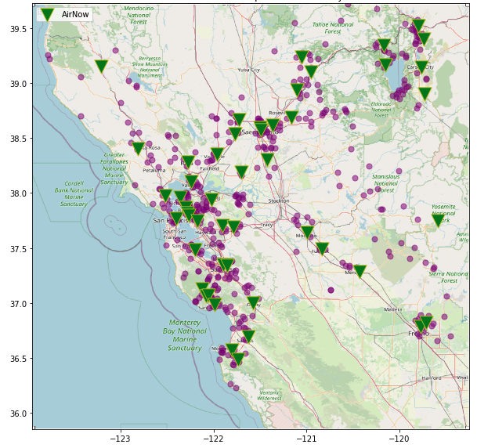
Task: Click the Yuba City map label
Action: point(249,70)
